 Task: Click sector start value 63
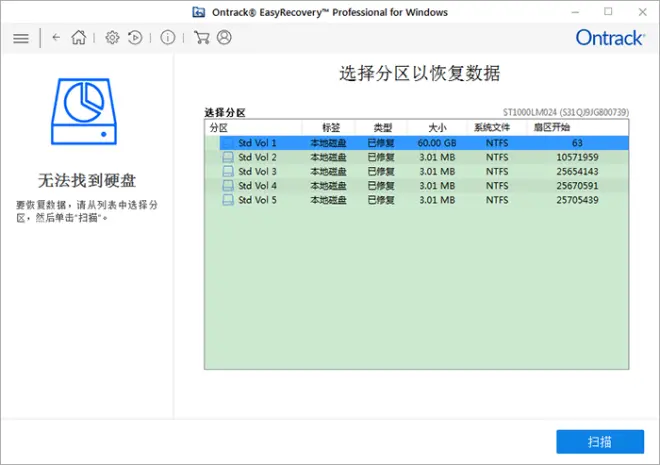pos(577,143)
